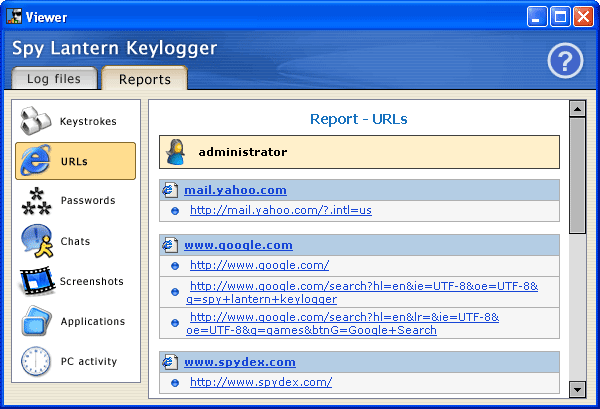Open the Passwords report label
This screenshot has width=600, height=409.
(88, 200)
